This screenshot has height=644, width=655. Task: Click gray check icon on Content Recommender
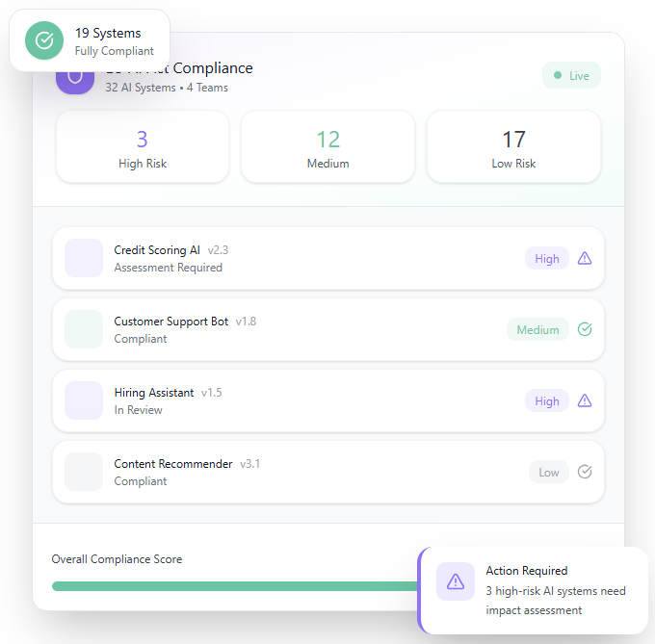pyautogui.click(x=585, y=472)
